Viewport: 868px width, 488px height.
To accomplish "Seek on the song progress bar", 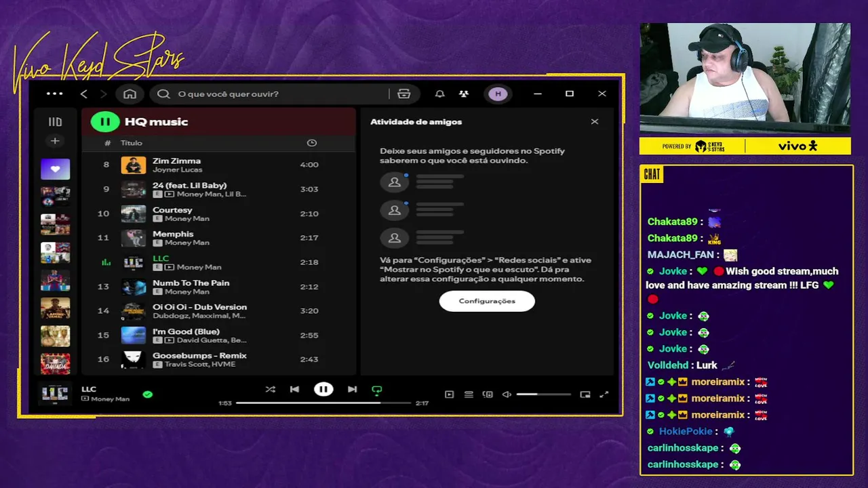I will coord(323,403).
